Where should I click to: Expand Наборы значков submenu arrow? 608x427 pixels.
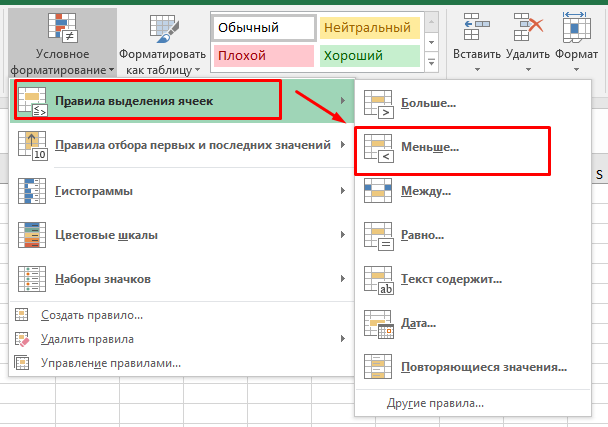click(x=343, y=278)
